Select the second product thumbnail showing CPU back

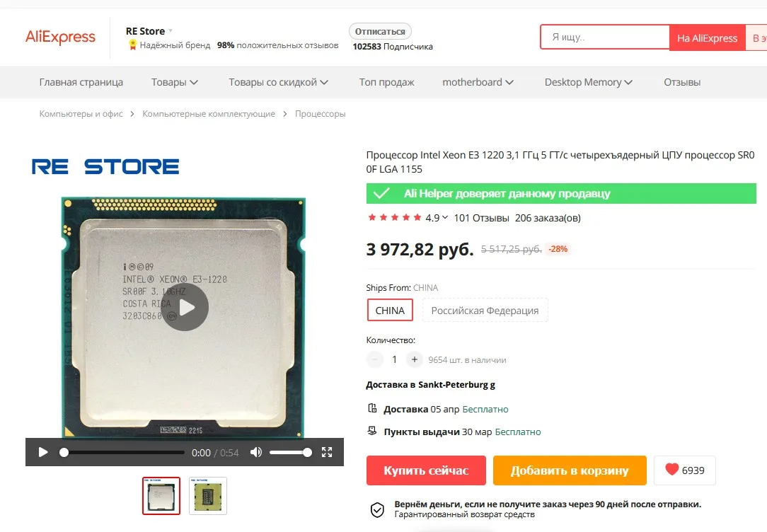click(x=208, y=496)
